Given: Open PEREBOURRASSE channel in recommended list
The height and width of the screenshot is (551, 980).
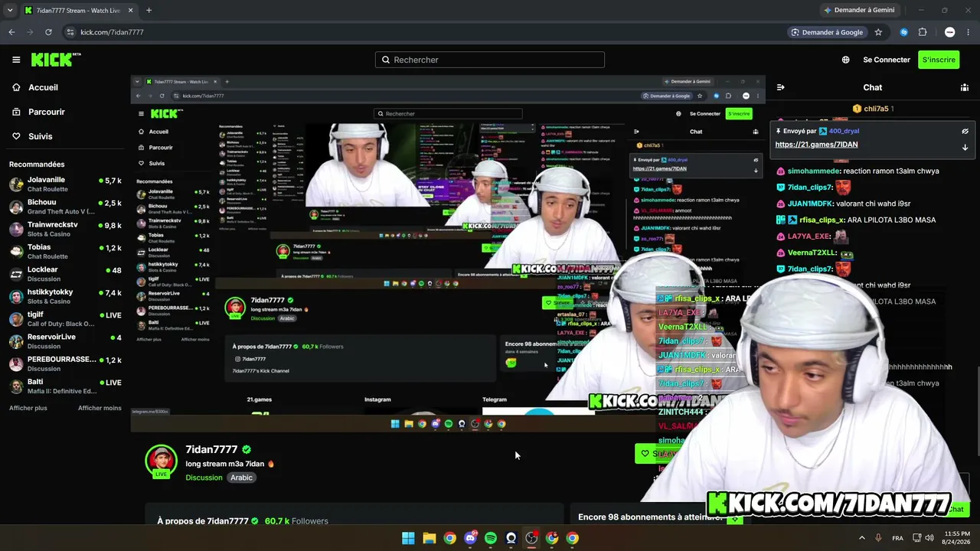Looking at the screenshot, I should coord(65,364).
